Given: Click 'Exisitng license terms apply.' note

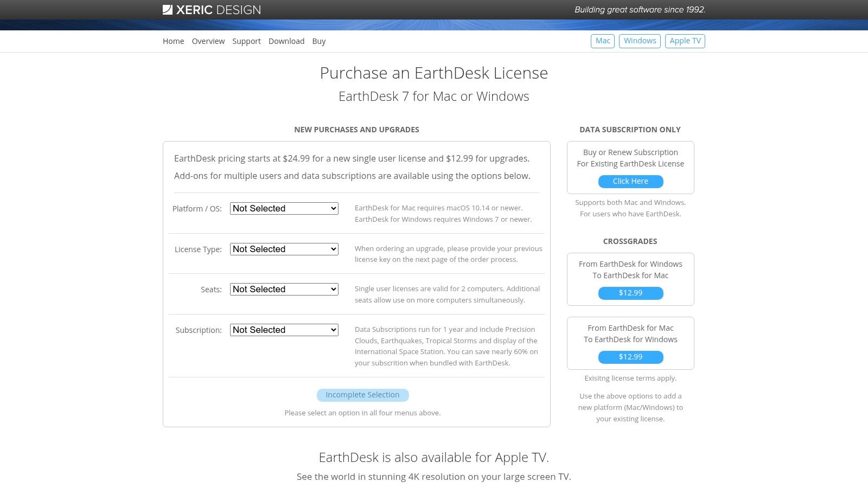Looking at the screenshot, I should (x=630, y=378).
